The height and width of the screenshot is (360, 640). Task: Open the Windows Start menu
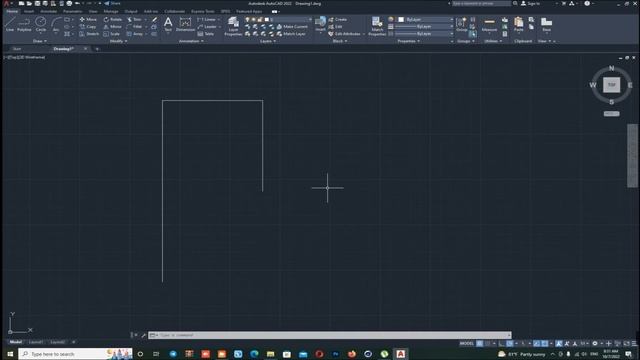[9, 354]
